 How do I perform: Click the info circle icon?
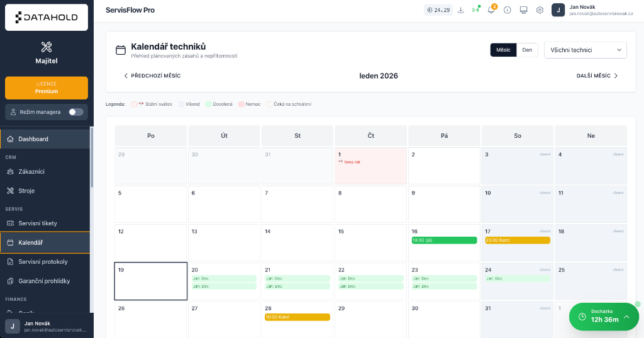[507, 10]
